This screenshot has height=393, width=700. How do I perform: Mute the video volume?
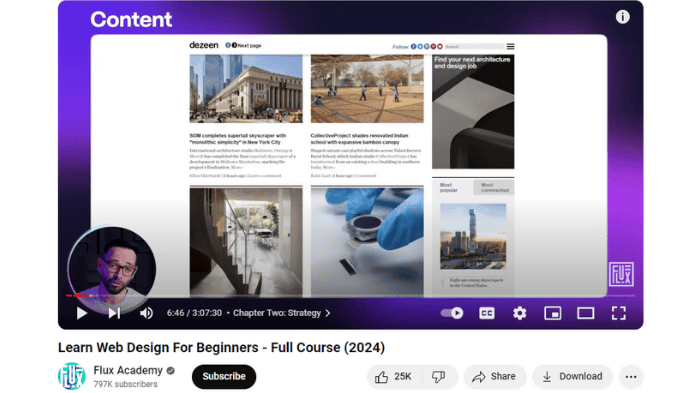tap(146, 313)
